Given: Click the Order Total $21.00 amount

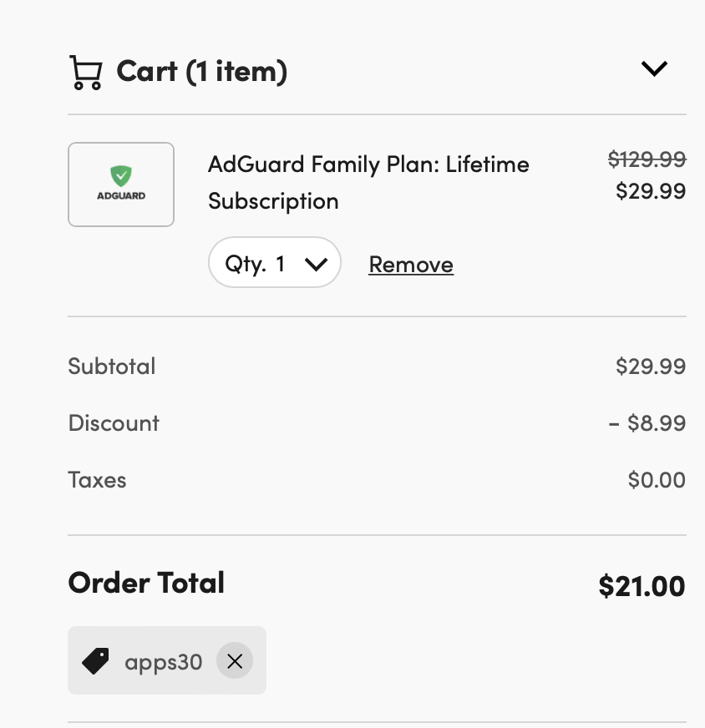Looking at the screenshot, I should (x=642, y=585).
